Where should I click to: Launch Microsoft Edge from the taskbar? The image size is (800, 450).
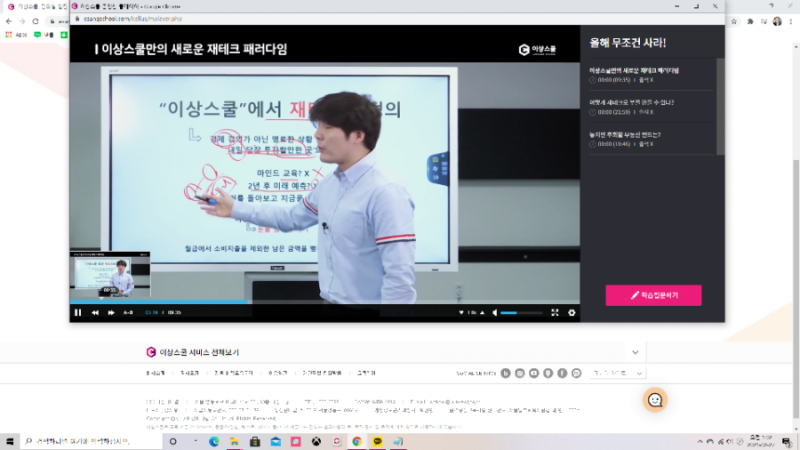tap(214, 441)
